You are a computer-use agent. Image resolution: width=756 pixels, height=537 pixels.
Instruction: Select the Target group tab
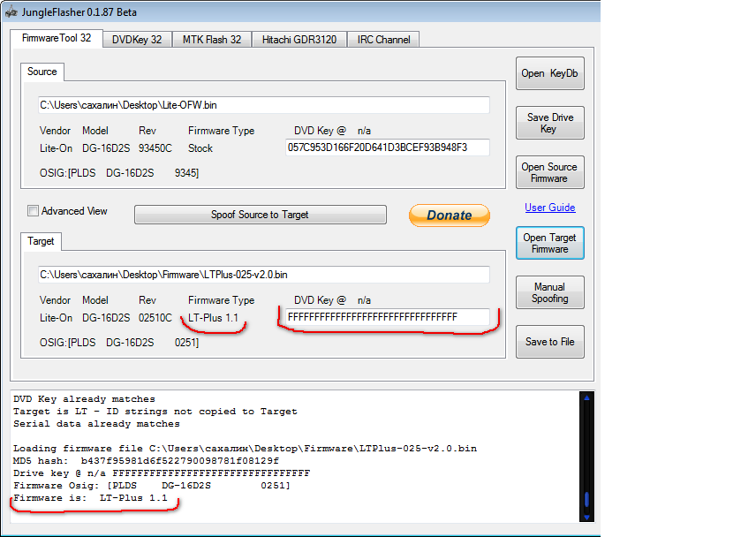tap(41, 241)
